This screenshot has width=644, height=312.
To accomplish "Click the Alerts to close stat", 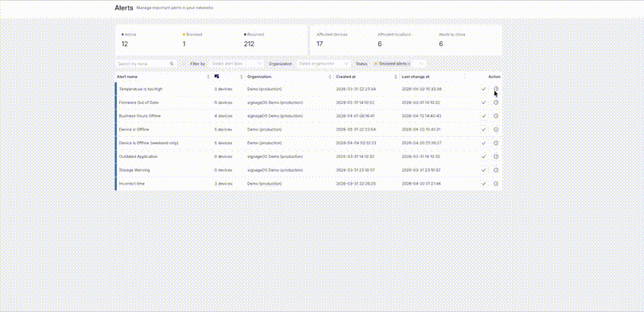I will coord(452,40).
